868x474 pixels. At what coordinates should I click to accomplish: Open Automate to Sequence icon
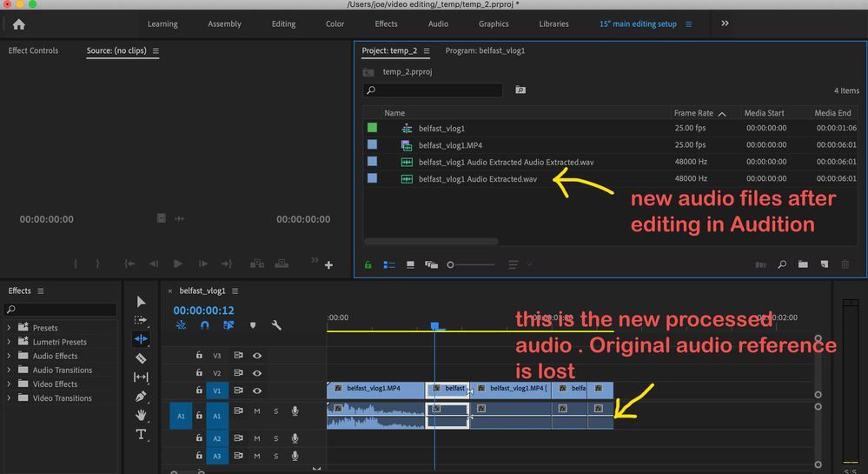pos(760,264)
